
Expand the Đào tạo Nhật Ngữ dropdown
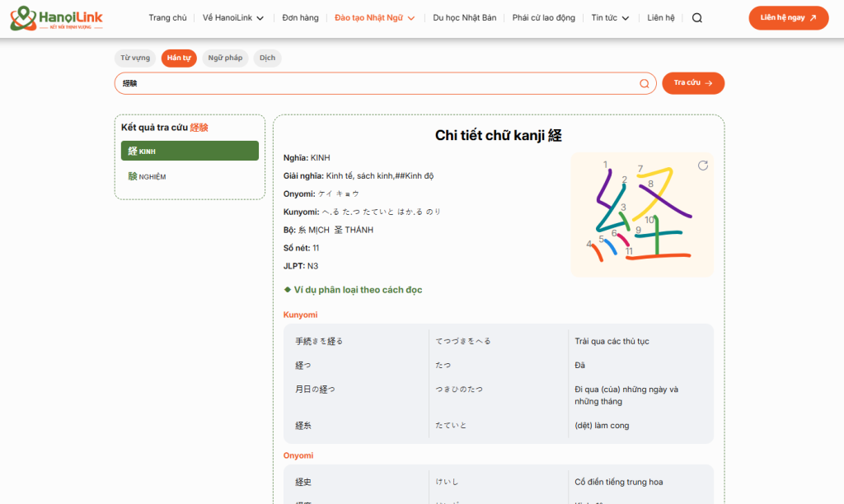click(375, 18)
